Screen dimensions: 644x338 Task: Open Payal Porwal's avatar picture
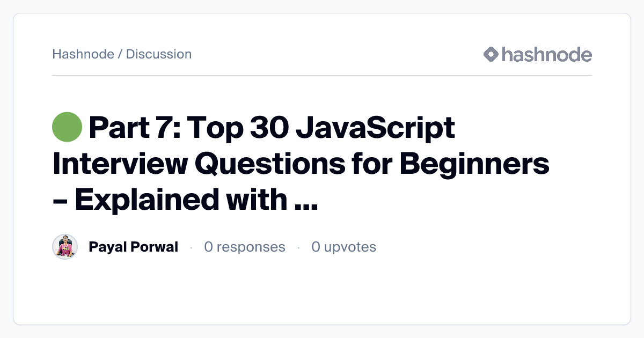pyautogui.click(x=65, y=247)
